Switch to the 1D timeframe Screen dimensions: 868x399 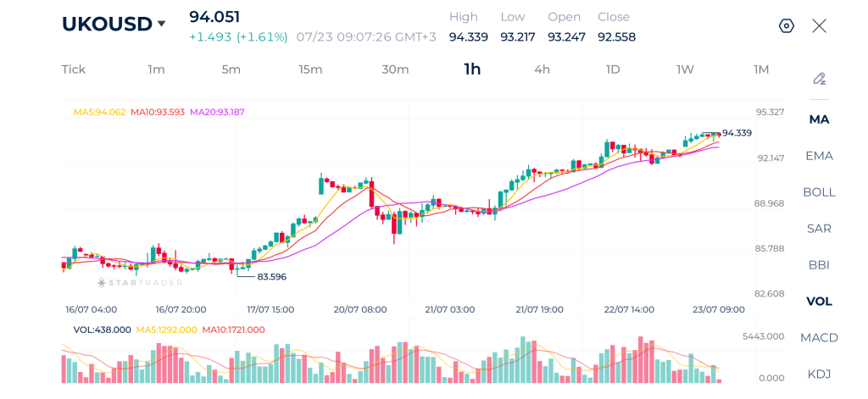point(613,69)
